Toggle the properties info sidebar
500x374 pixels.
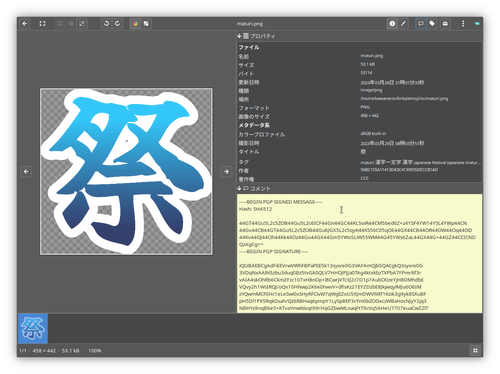[392, 24]
